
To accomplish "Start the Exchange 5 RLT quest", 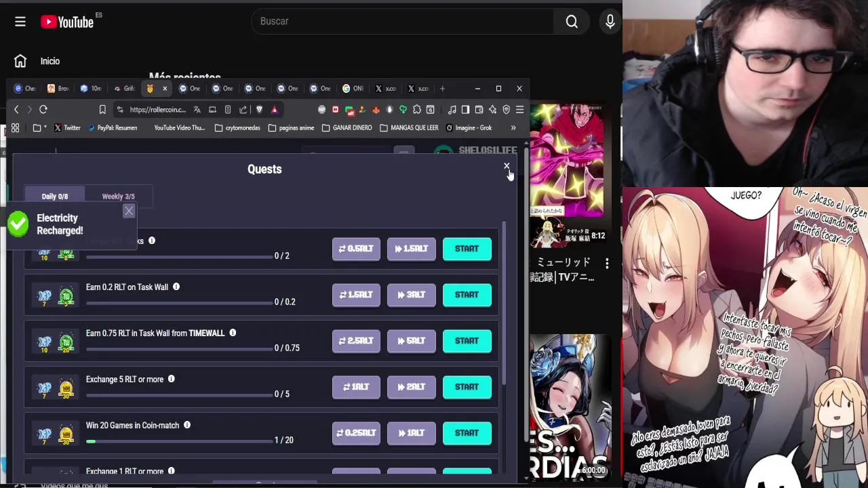I will pyautogui.click(x=467, y=387).
